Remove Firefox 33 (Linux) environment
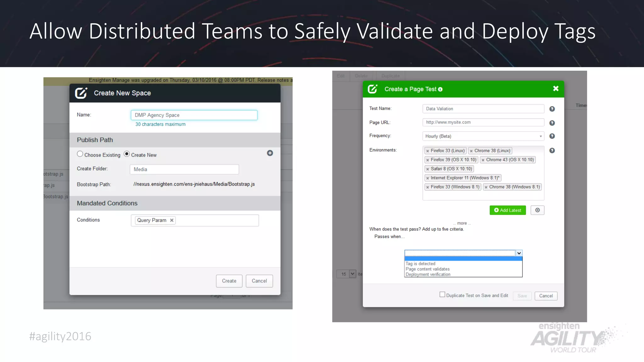644x362 pixels. (x=428, y=151)
